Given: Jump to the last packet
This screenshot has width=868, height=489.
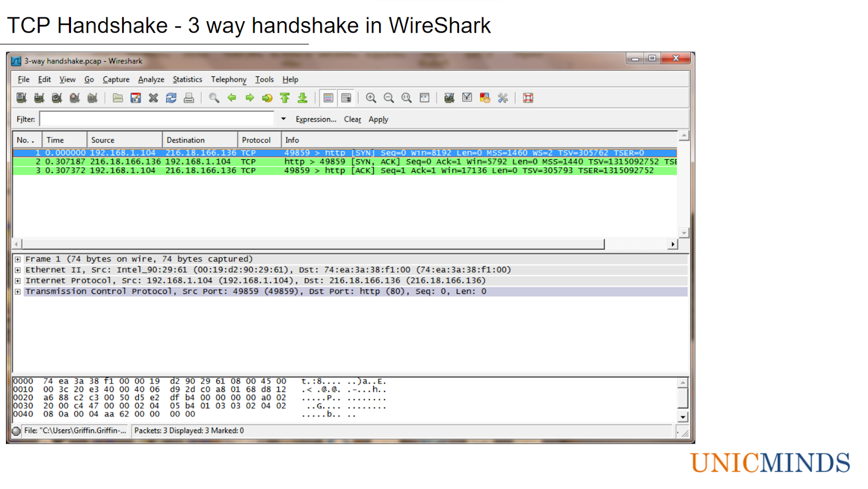Looking at the screenshot, I should click(x=303, y=98).
